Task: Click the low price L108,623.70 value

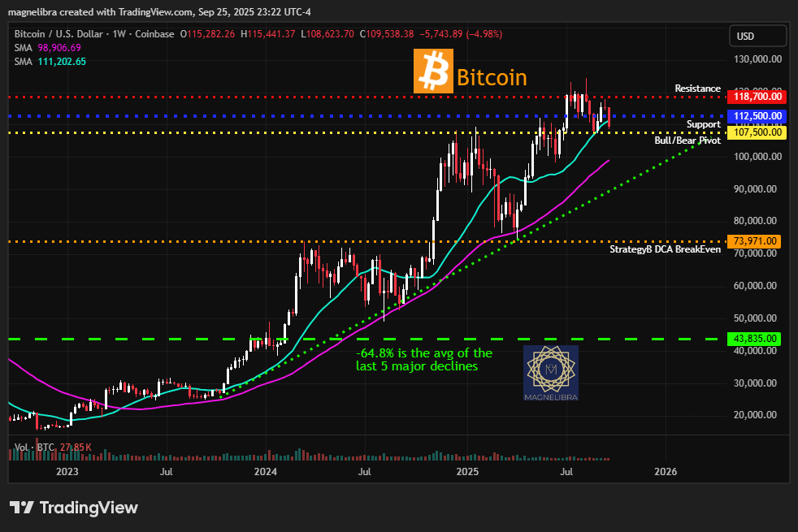Action: tap(327, 34)
